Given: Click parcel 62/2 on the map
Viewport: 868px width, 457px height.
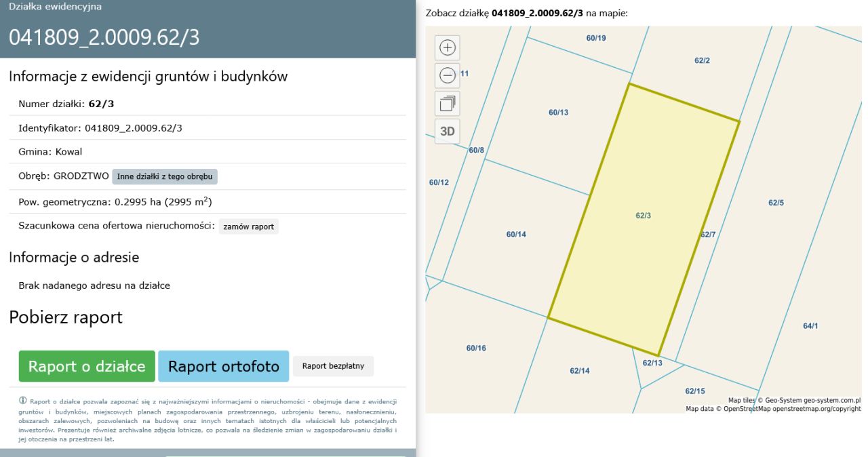Looking at the screenshot, I should click(702, 61).
